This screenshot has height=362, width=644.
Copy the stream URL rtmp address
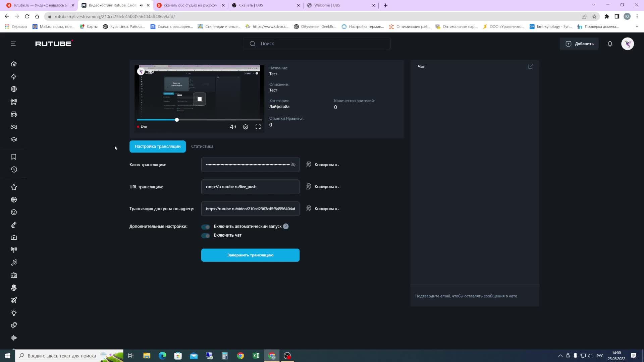pos(322,187)
